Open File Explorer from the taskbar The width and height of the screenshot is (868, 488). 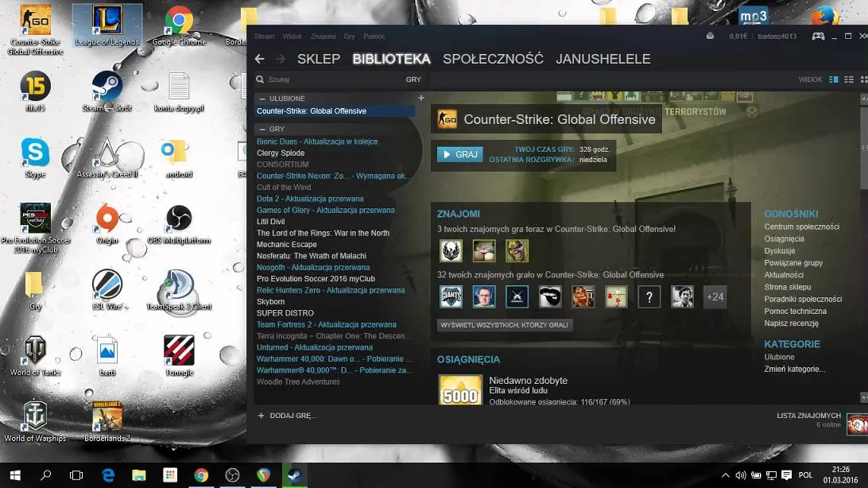coord(138,475)
